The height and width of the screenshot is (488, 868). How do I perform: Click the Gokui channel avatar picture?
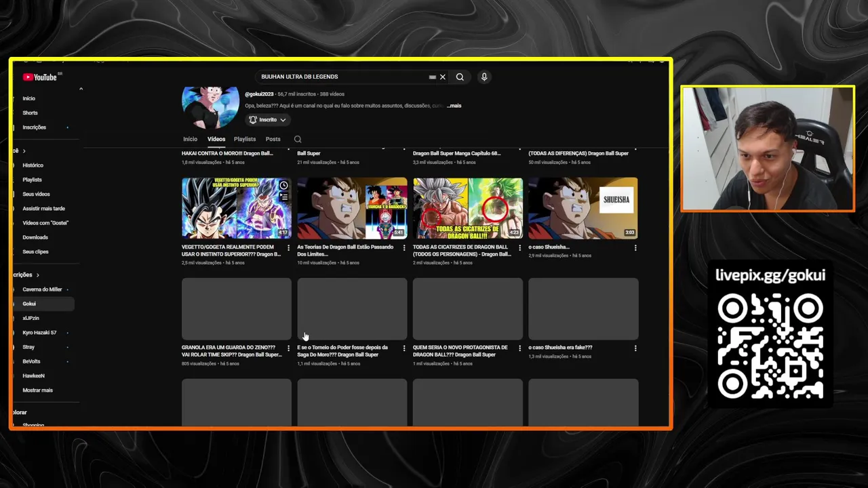[210, 108]
